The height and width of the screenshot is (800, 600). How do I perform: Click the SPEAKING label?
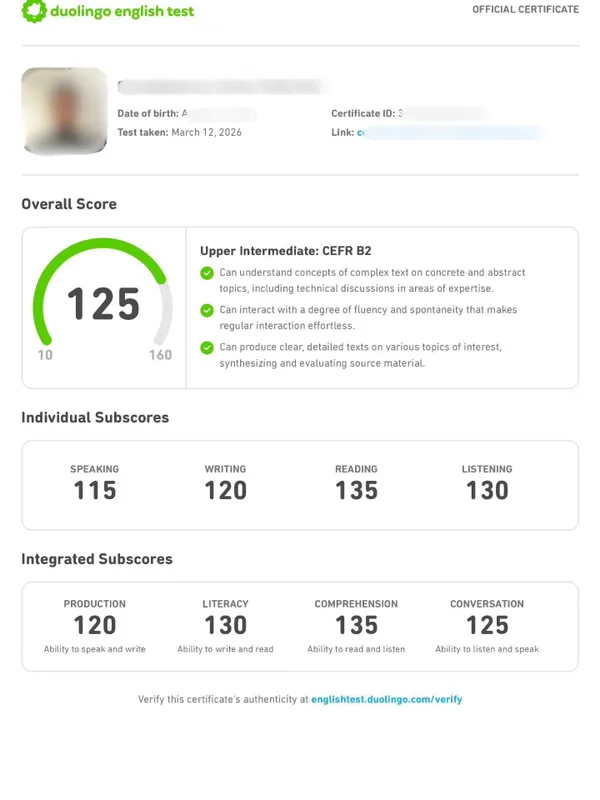[94, 469]
